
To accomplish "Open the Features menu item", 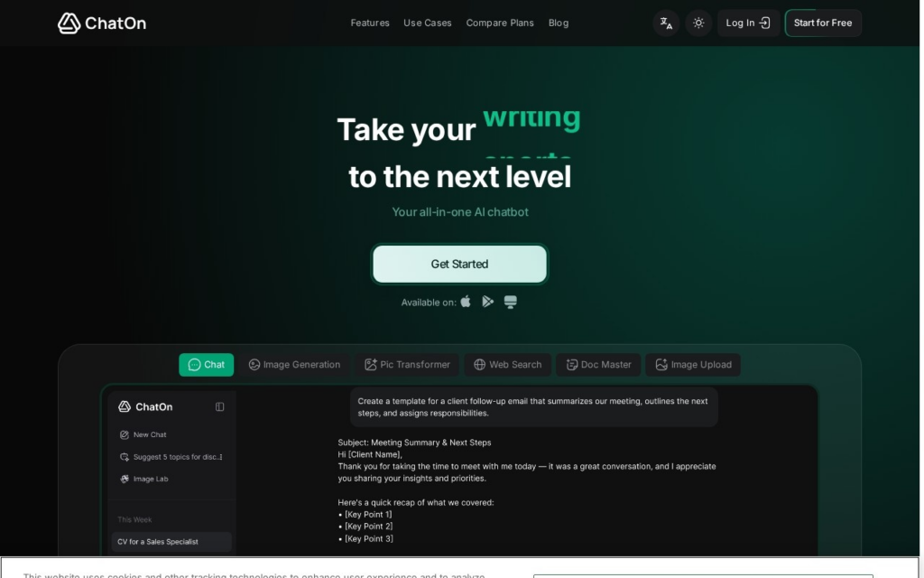I will click(x=370, y=23).
